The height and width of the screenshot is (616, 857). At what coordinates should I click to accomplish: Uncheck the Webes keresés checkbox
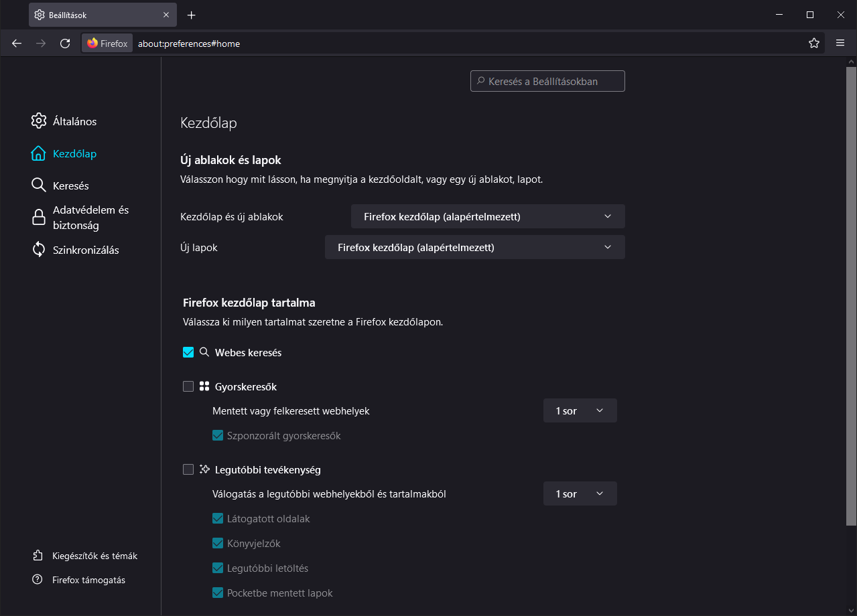pos(188,352)
